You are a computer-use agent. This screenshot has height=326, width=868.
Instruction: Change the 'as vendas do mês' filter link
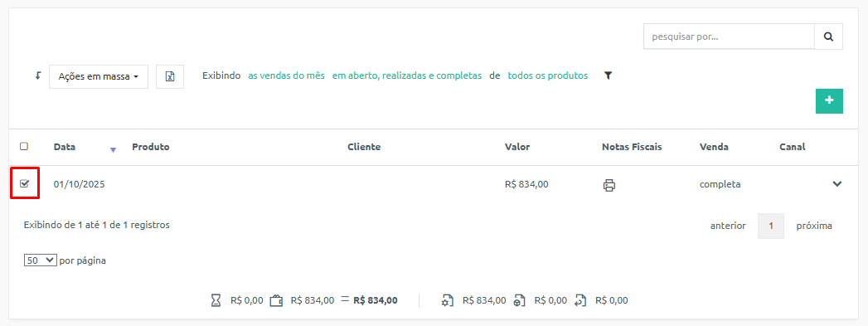click(x=286, y=75)
